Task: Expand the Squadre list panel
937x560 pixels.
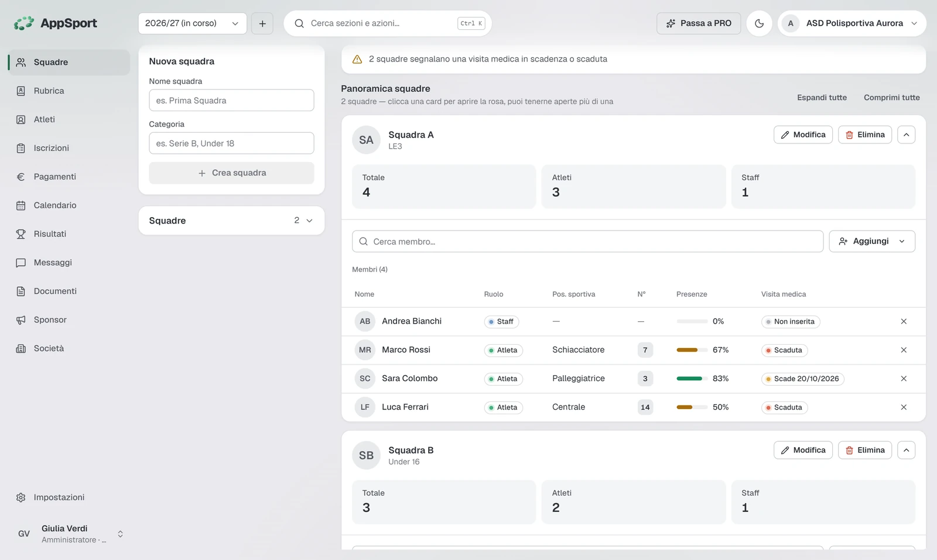Action: click(x=231, y=221)
